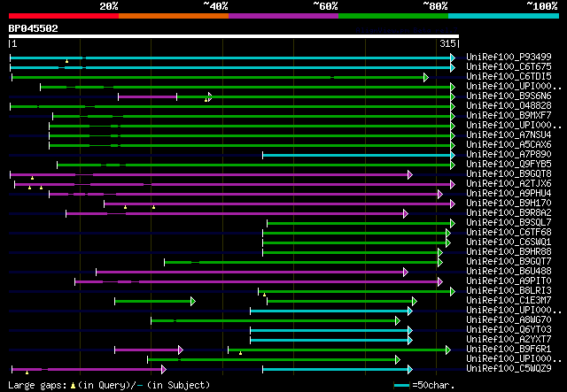Click the yellow gap marker under the UniRef100_B9GQT8 bar
This screenshot has width=567, height=392.
(x=32, y=179)
